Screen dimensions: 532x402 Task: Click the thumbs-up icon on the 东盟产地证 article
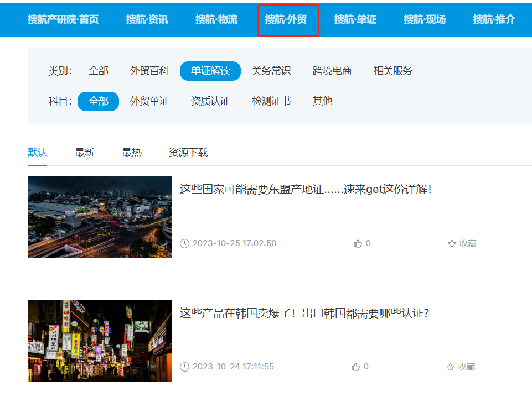coord(358,243)
